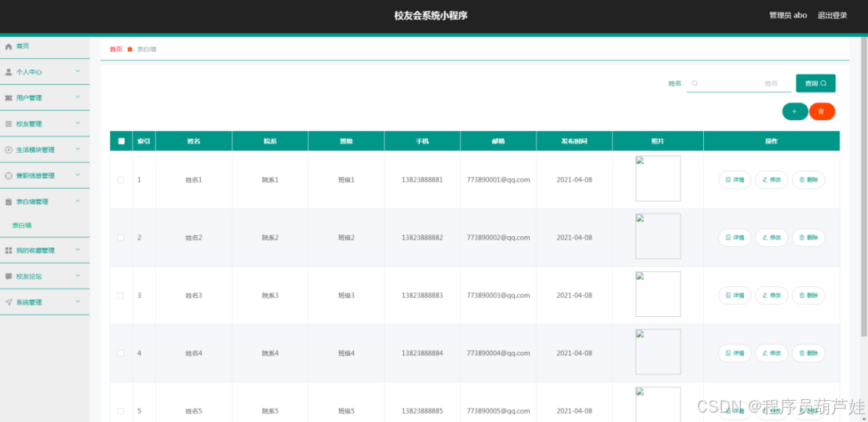Click the photo thumbnail in row 姓名3

pyautogui.click(x=658, y=294)
